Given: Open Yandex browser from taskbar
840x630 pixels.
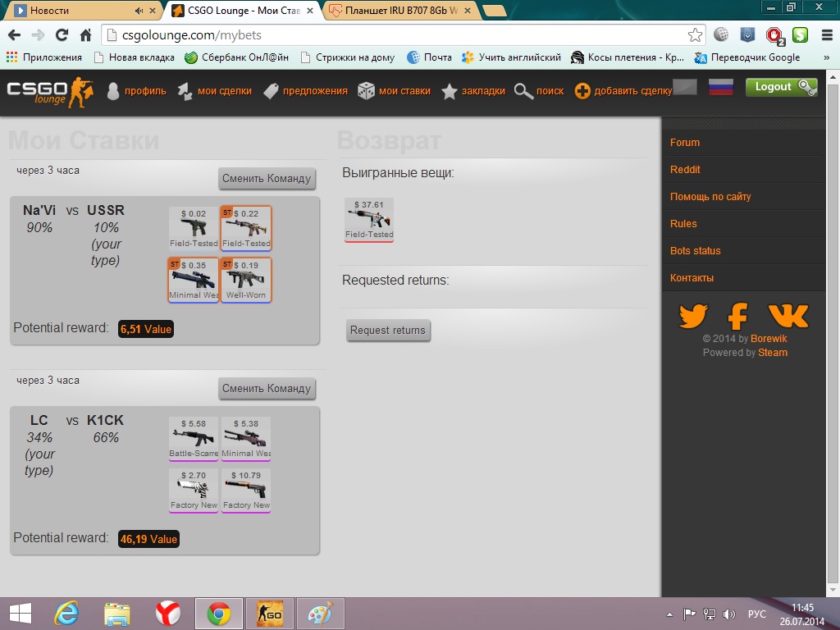Looking at the screenshot, I should tap(167, 614).
